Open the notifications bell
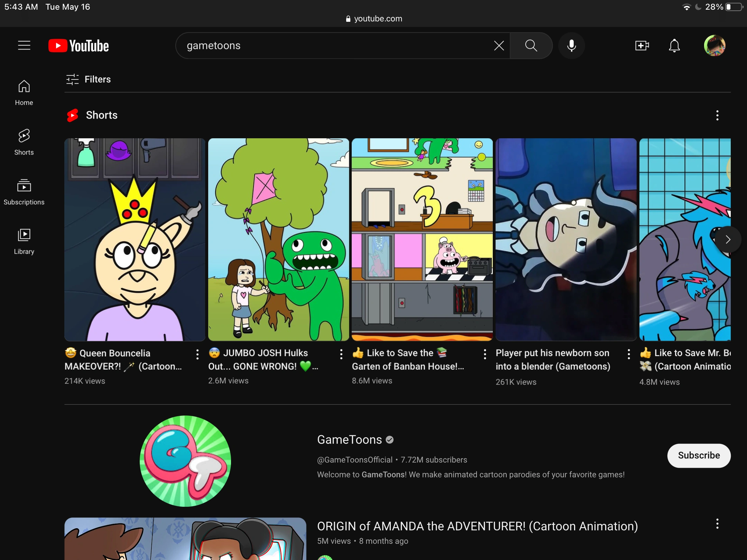Image resolution: width=747 pixels, height=560 pixels. tap(674, 45)
